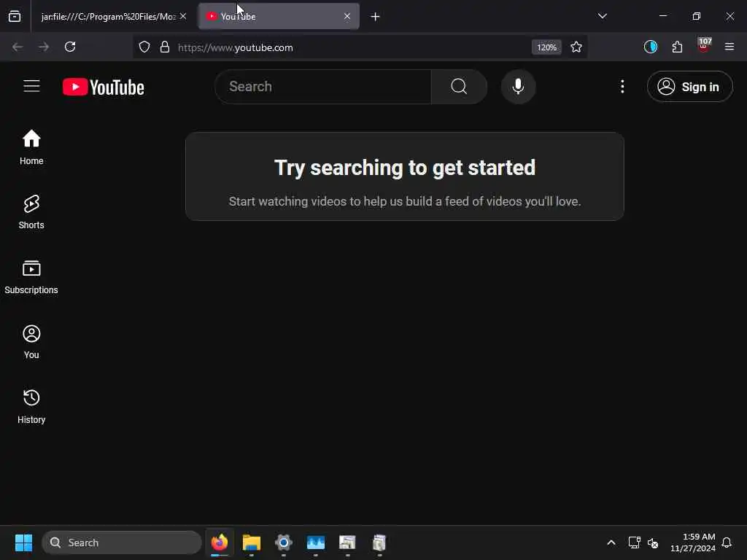Reload the current page
The image size is (747, 560).
[x=70, y=47]
